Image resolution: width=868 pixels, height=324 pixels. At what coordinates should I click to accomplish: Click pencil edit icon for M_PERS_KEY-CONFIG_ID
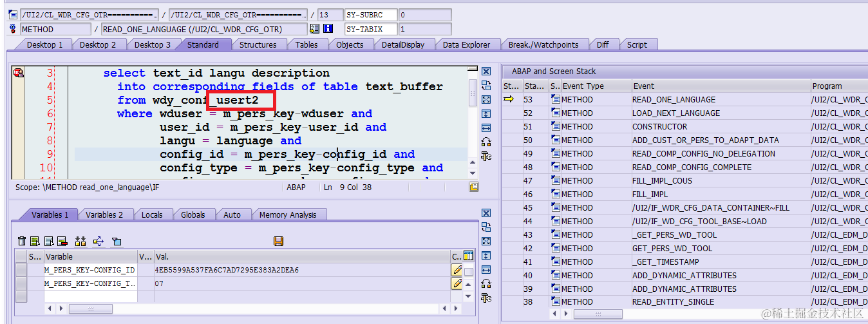click(x=457, y=270)
